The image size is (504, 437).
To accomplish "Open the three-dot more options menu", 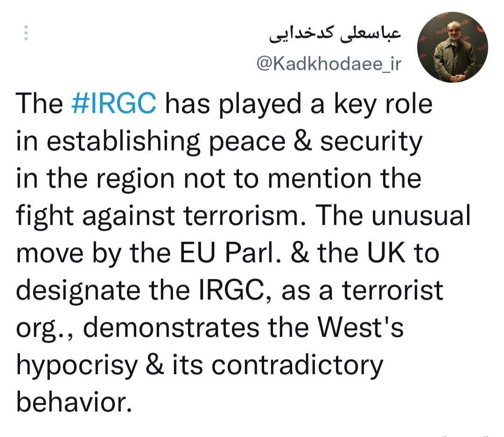I will (26, 33).
